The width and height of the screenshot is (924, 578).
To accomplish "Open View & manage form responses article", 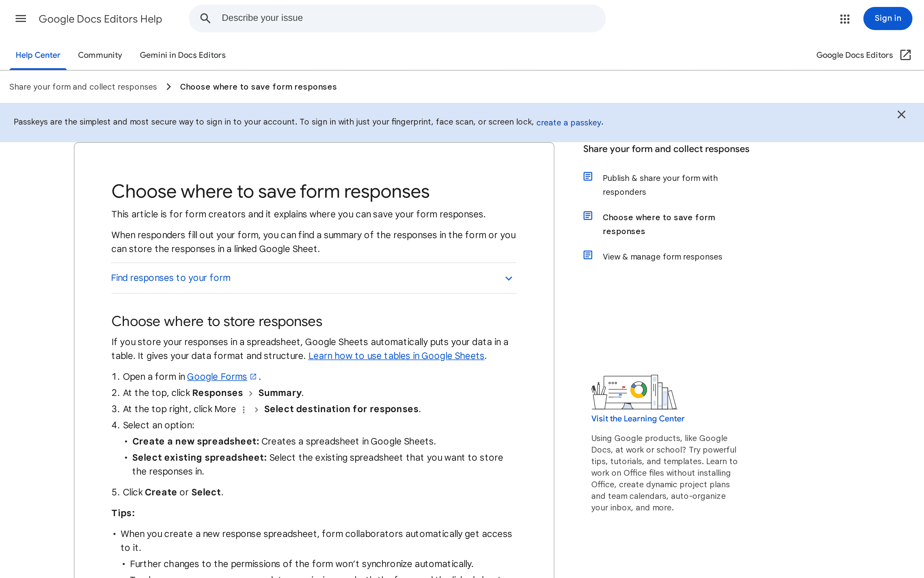I will tap(662, 257).
